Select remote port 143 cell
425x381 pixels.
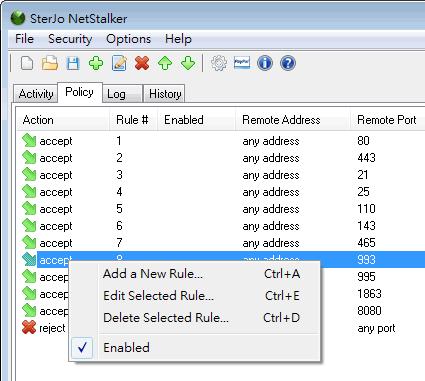366,226
